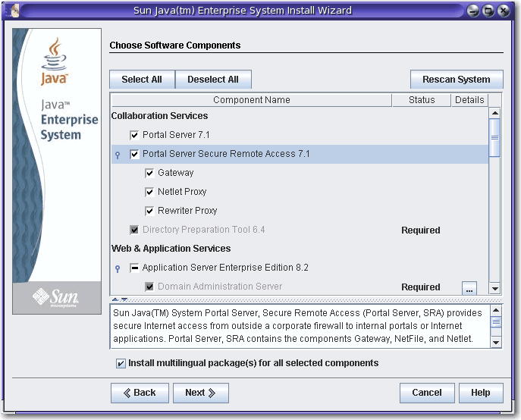The width and height of the screenshot is (521, 420).
Task: Toggle Application Server Enterprise Edition 8.2 checkbox
Action: coord(134,268)
